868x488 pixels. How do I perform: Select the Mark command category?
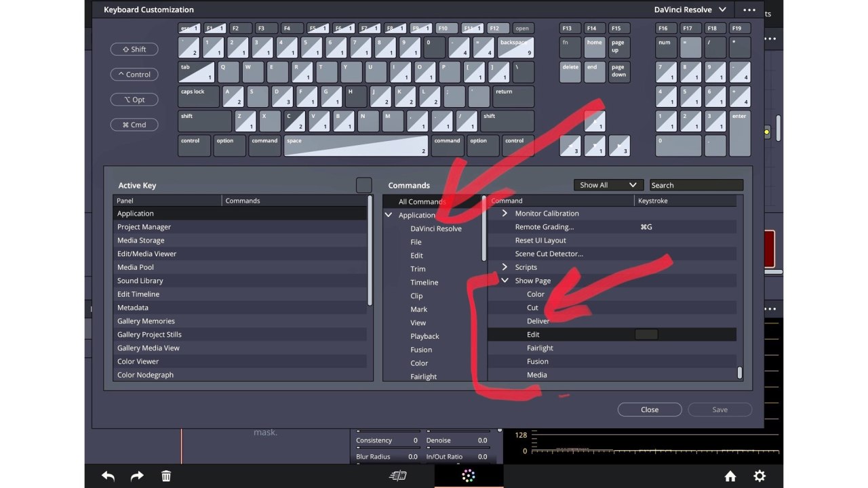[418, 309]
